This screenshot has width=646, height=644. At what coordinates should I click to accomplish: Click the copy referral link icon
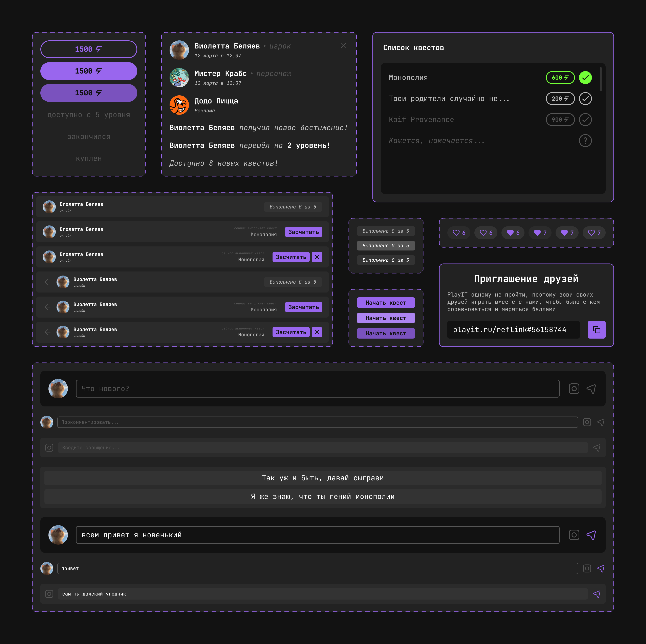[597, 329]
